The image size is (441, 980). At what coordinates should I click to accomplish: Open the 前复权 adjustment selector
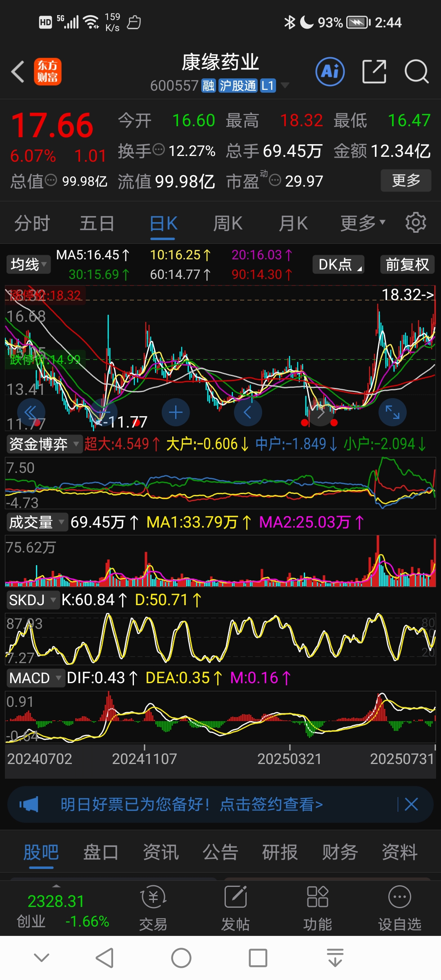[407, 265]
